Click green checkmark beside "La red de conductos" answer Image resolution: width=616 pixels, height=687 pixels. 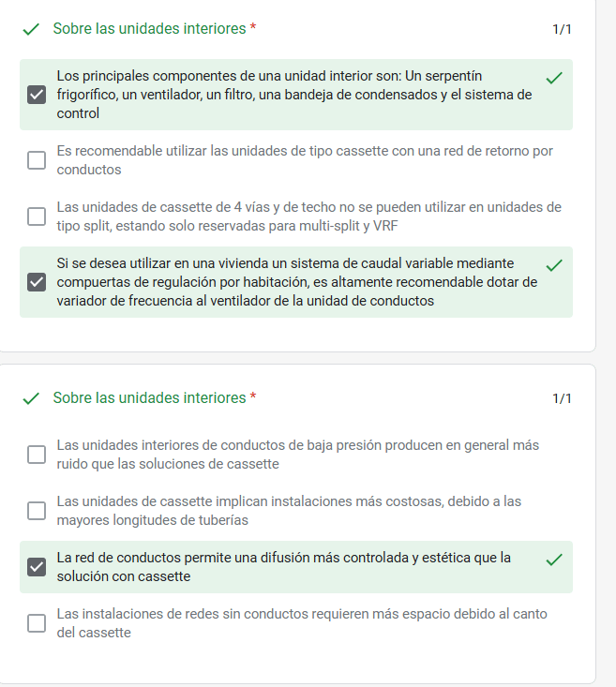pos(554,560)
